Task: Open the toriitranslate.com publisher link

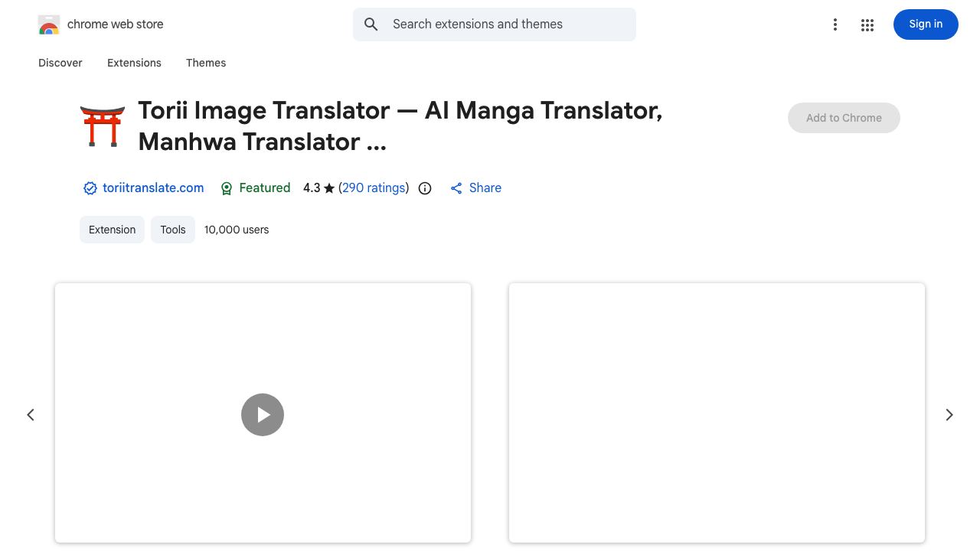Action: pyautogui.click(x=153, y=188)
